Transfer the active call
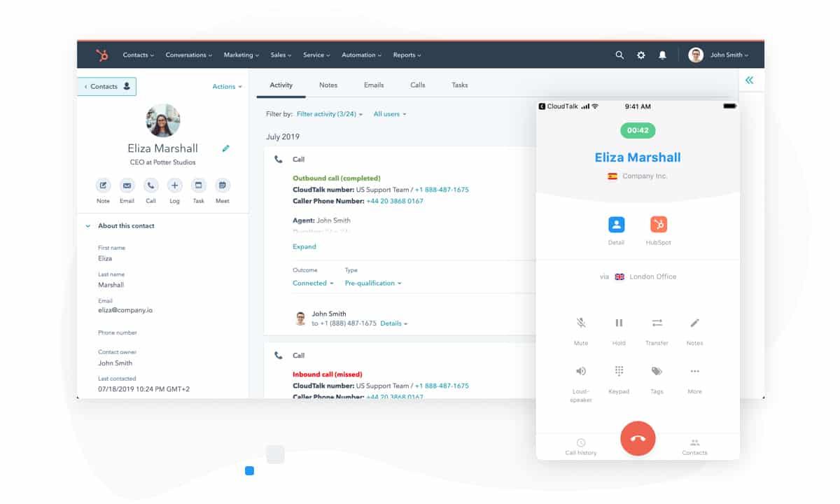Screen dimensions: 840x504 [x=657, y=323]
